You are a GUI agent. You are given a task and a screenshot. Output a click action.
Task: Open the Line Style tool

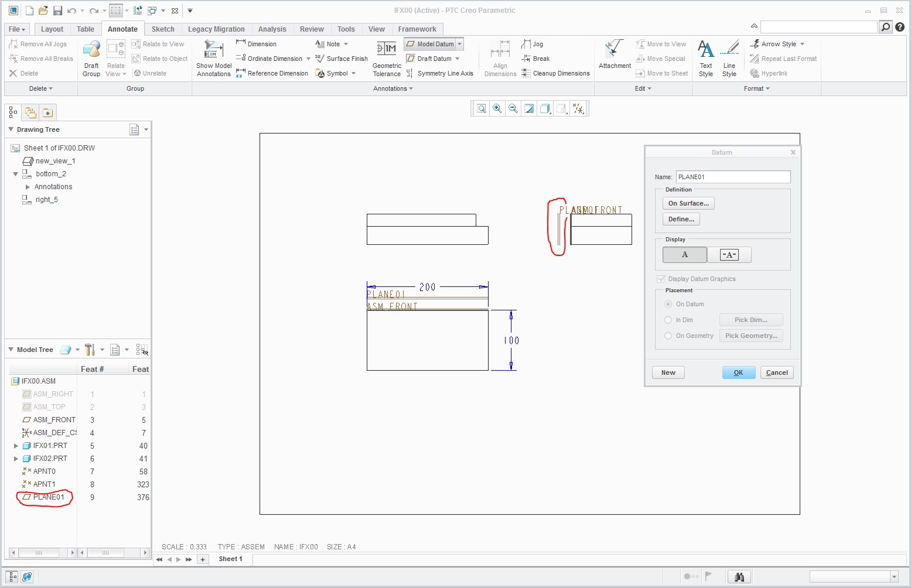pos(729,59)
